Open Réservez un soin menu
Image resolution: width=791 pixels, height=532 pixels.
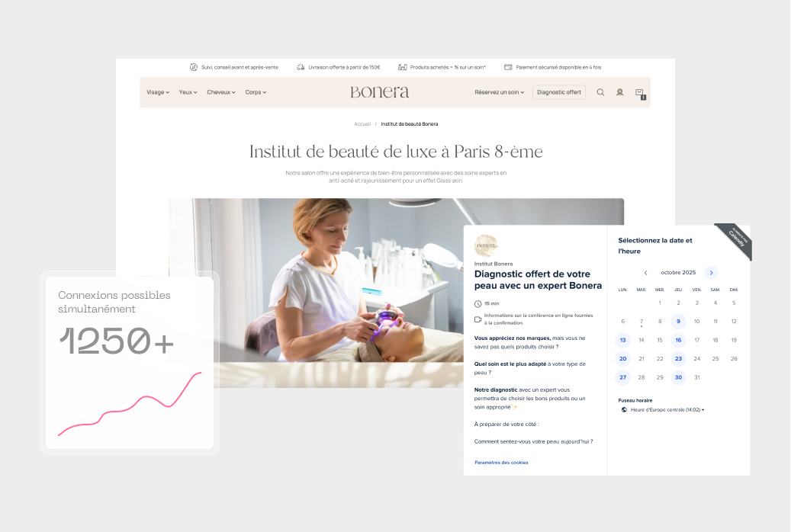(x=500, y=92)
